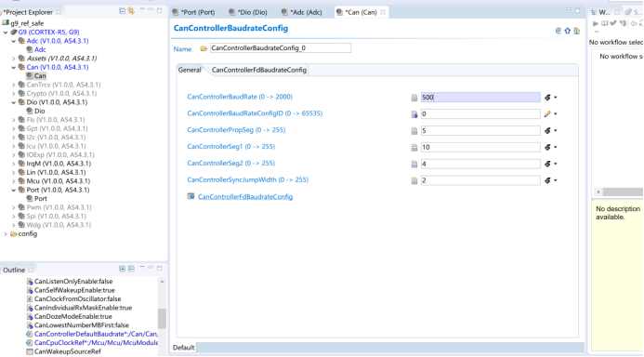The image size is (644, 357).
Task: Expand all items in Outline panel
Action: click(122, 269)
